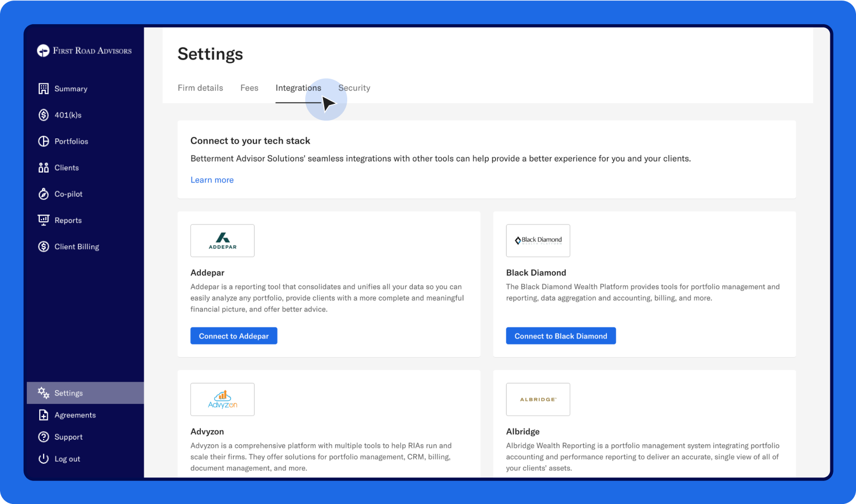Image resolution: width=856 pixels, height=504 pixels.
Task: Open Reports in sidebar
Action: 68,220
